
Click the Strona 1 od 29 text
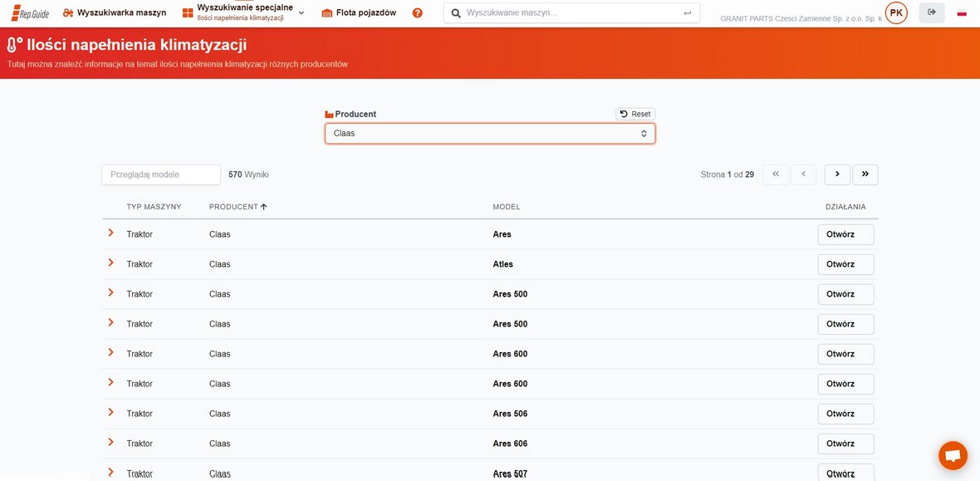728,174
